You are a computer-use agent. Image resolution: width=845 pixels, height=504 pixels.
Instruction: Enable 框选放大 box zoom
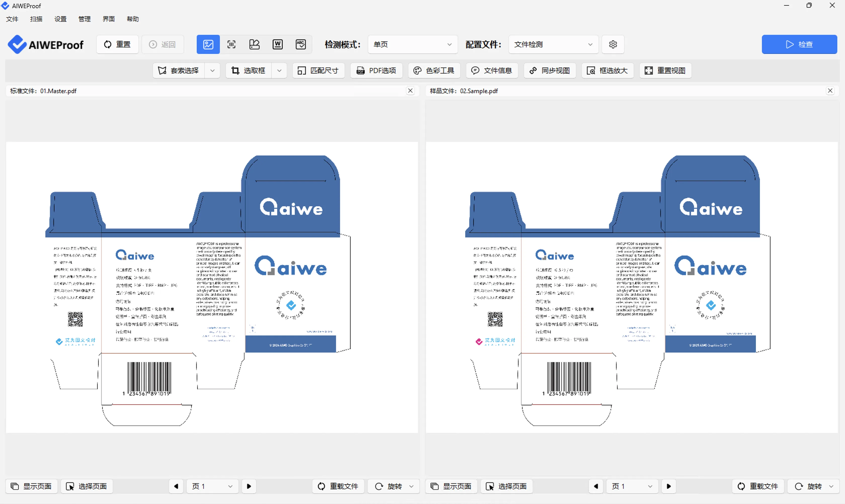(608, 71)
